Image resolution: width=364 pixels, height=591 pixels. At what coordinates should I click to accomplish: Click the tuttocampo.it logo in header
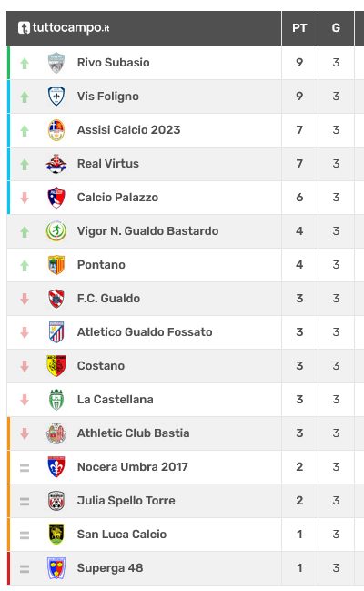[64, 28]
